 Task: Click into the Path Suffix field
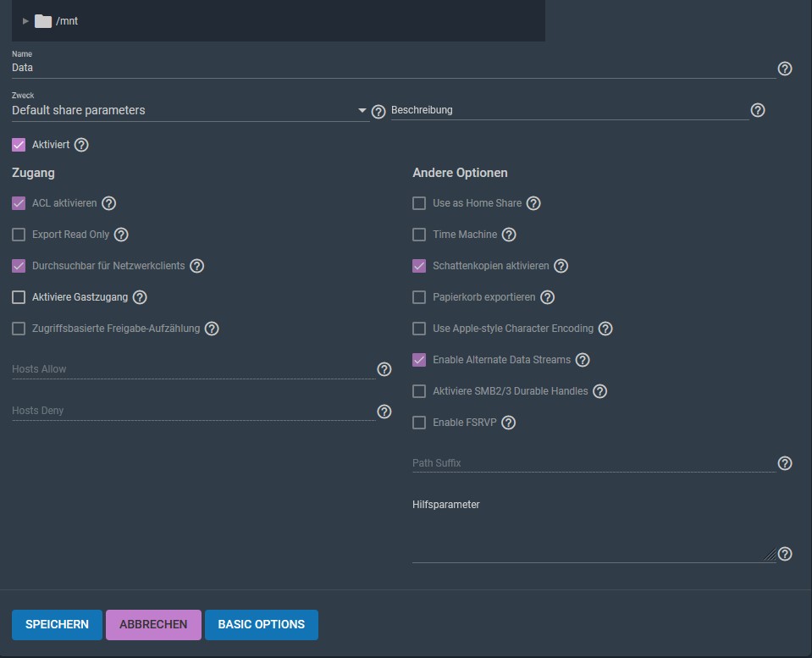(x=594, y=462)
